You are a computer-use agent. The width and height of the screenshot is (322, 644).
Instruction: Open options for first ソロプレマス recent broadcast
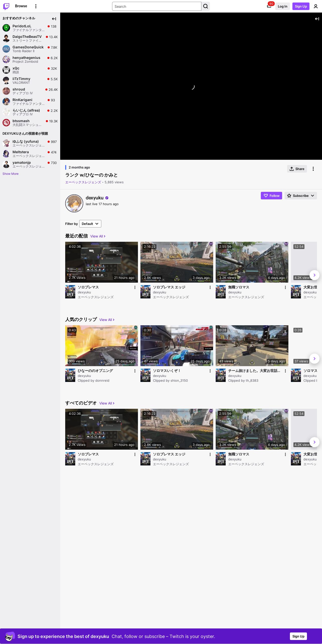tap(135, 287)
